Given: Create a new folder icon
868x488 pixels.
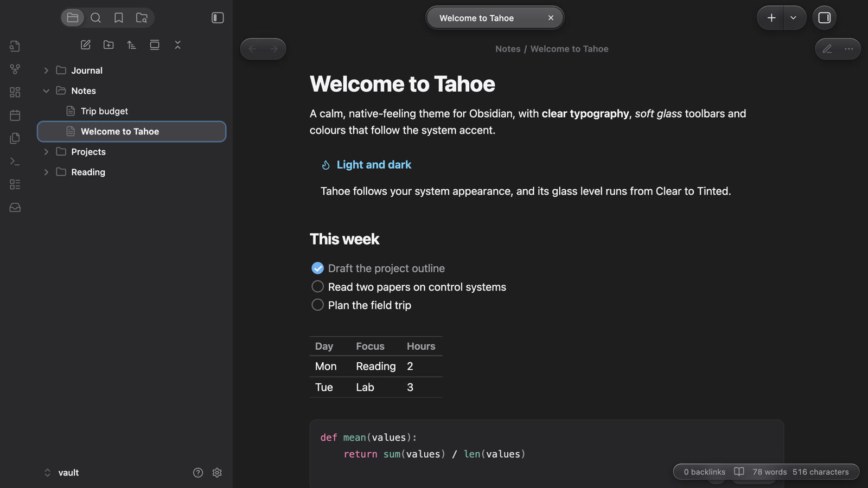Looking at the screenshot, I should coord(108,45).
